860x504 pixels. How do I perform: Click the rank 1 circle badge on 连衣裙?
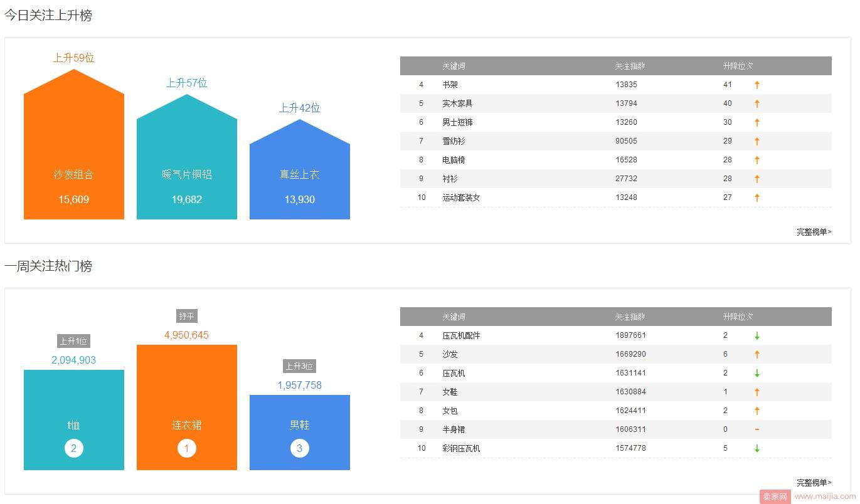click(187, 448)
